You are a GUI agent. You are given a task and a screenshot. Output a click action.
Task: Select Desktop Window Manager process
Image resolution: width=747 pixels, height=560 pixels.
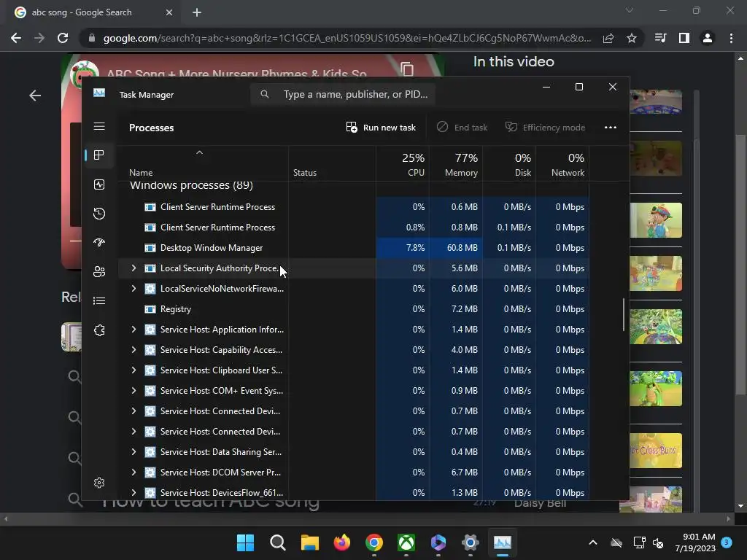tap(354, 248)
